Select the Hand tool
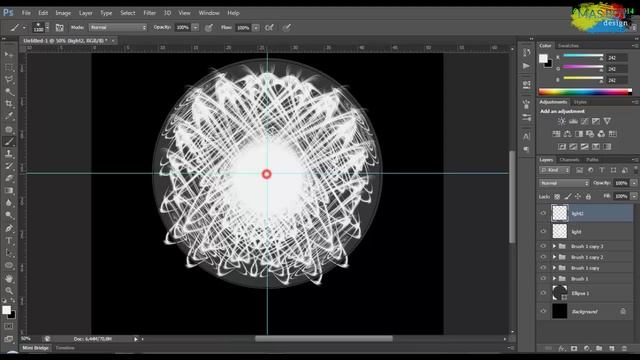 click(9, 279)
